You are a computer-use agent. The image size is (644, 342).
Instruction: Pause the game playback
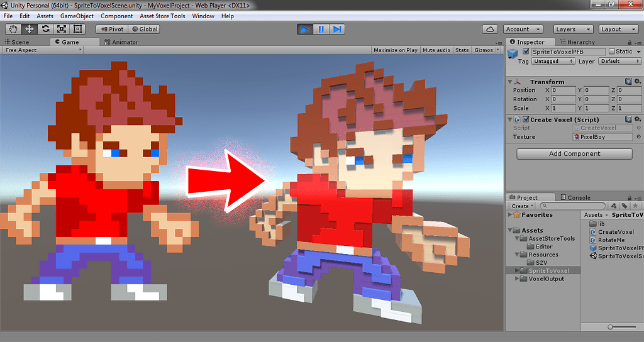pos(321,29)
